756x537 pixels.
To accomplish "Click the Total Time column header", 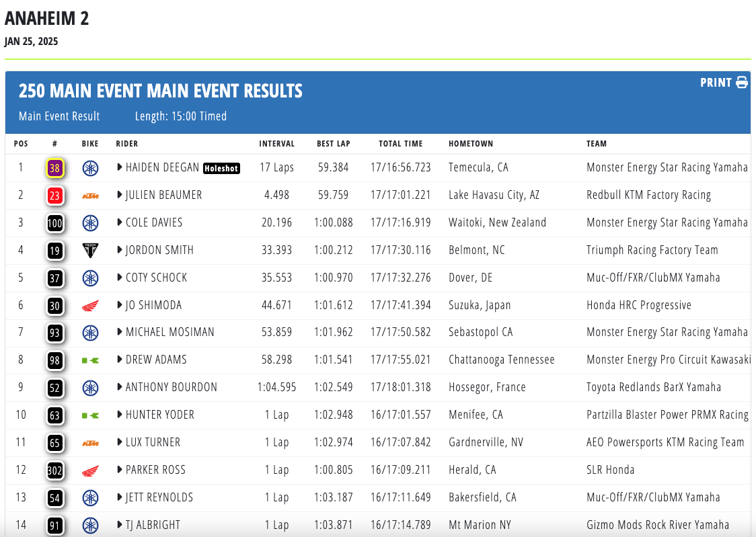I will click(x=400, y=144).
